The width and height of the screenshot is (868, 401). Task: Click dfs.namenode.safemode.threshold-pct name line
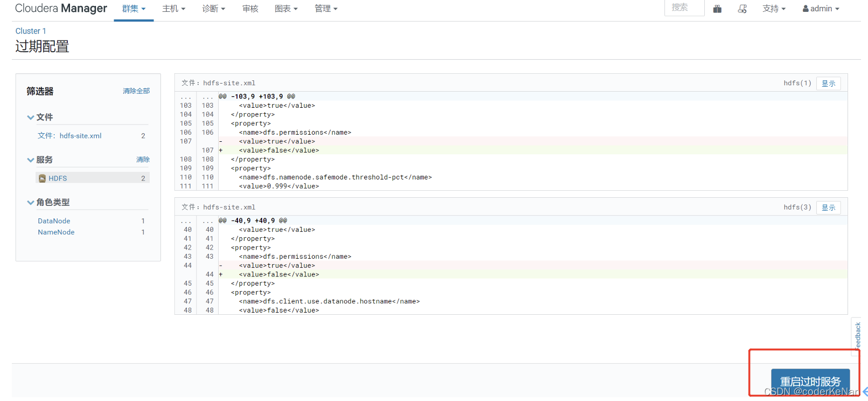[335, 177]
